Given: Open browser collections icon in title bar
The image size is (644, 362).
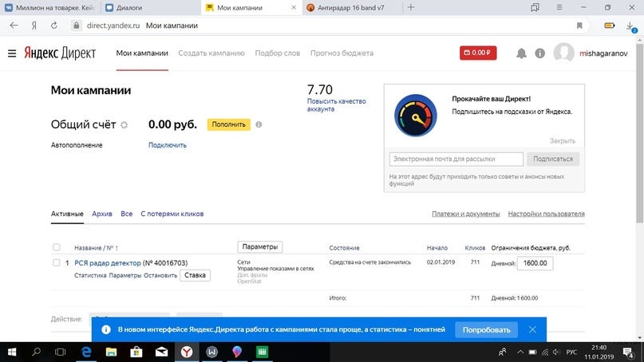Looking at the screenshot, I should click(535, 7).
